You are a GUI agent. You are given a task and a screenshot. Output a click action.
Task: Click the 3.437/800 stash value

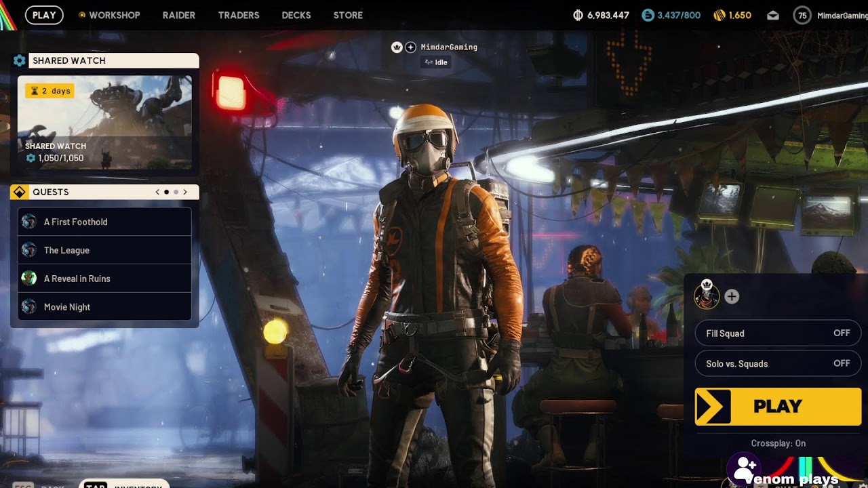click(679, 15)
